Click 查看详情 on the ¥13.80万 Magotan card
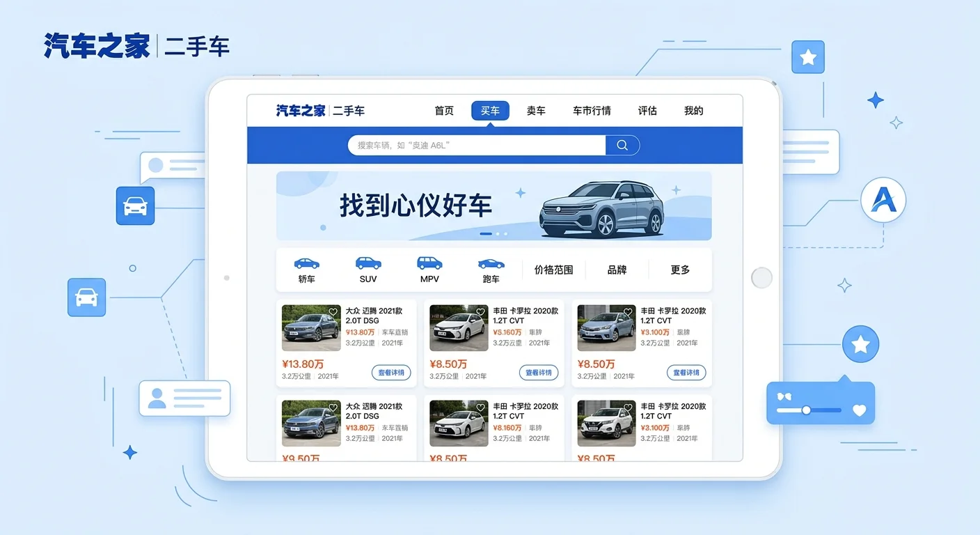The image size is (980, 535). (x=391, y=373)
